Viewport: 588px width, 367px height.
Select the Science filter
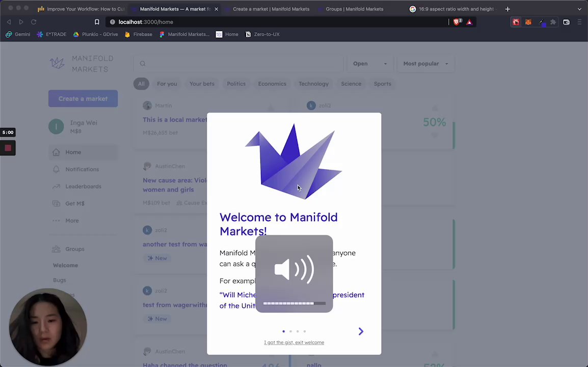click(x=351, y=84)
